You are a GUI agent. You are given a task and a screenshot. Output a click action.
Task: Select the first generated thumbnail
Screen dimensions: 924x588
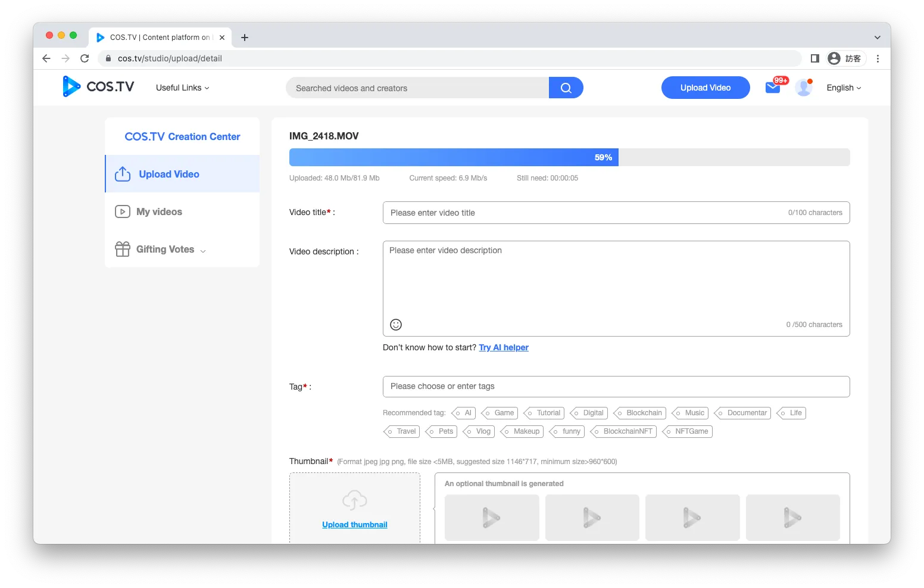coord(492,518)
